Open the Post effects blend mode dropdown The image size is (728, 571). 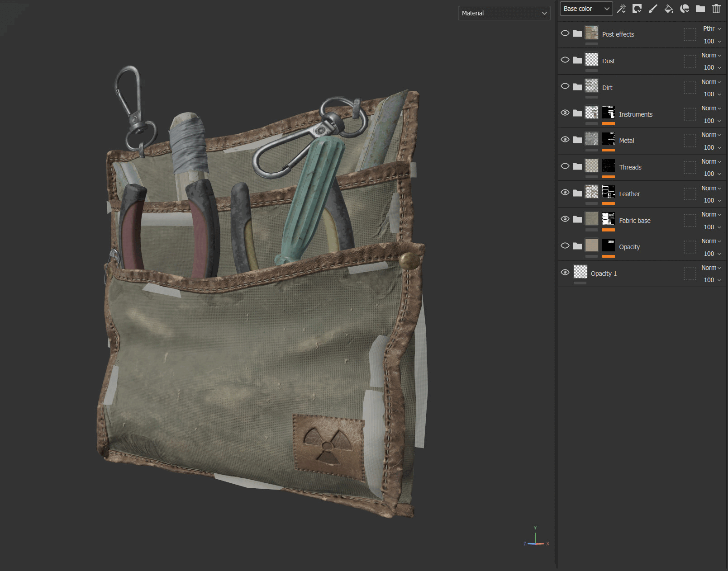[x=712, y=28]
